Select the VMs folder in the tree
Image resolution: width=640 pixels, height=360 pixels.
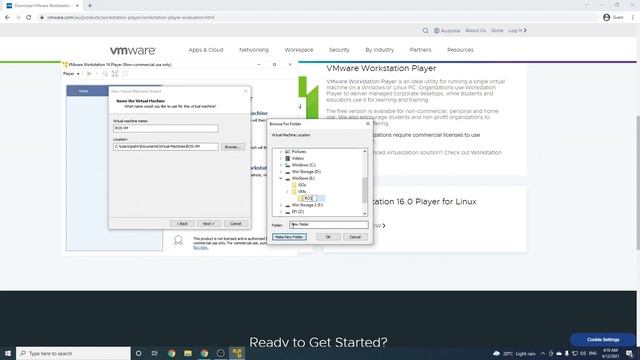pyautogui.click(x=302, y=191)
